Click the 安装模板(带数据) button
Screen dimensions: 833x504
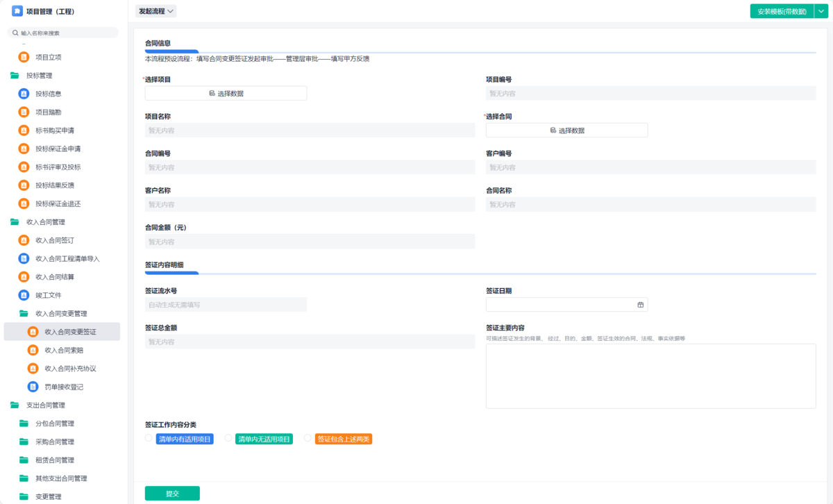[x=782, y=11]
